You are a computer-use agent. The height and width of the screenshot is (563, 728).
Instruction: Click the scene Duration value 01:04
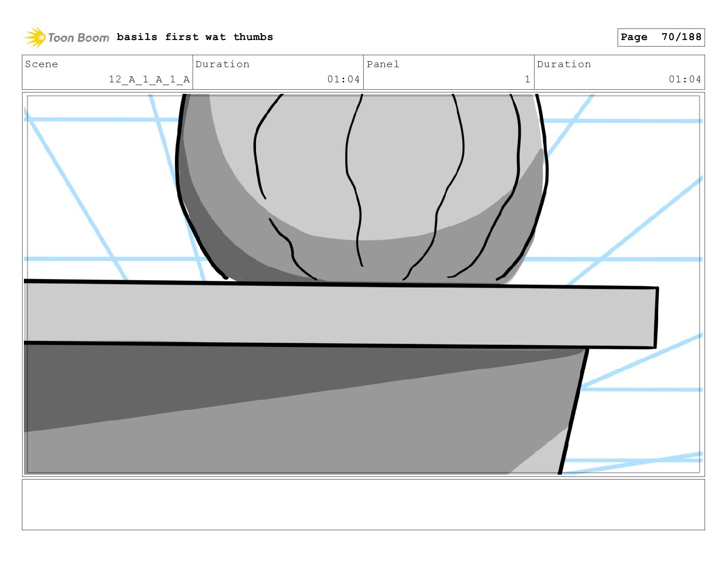point(343,79)
